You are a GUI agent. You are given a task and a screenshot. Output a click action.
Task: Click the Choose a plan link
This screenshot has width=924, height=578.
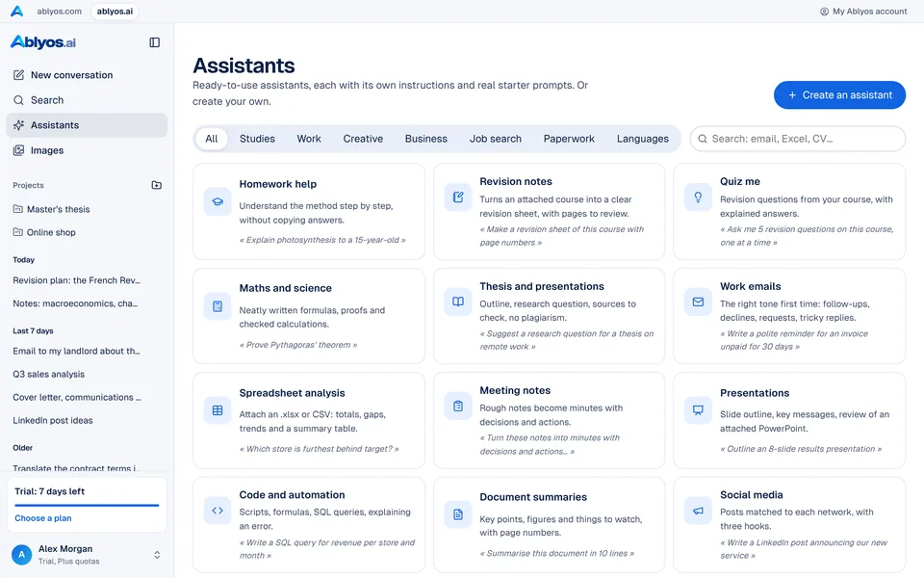click(x=43, y=518)
